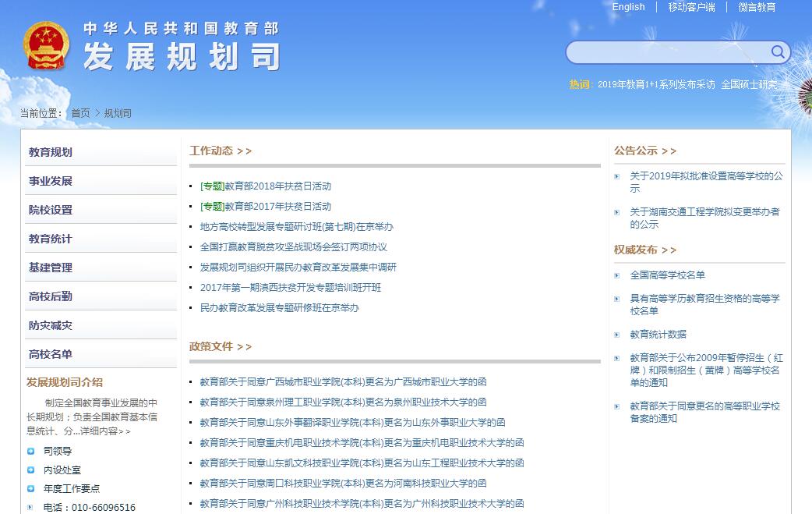Image resolution: width=812 pixels, height=514 pixels.
Task: Click the blue arrow icon beside 内设处室
Action: click(x=30, y=470)
